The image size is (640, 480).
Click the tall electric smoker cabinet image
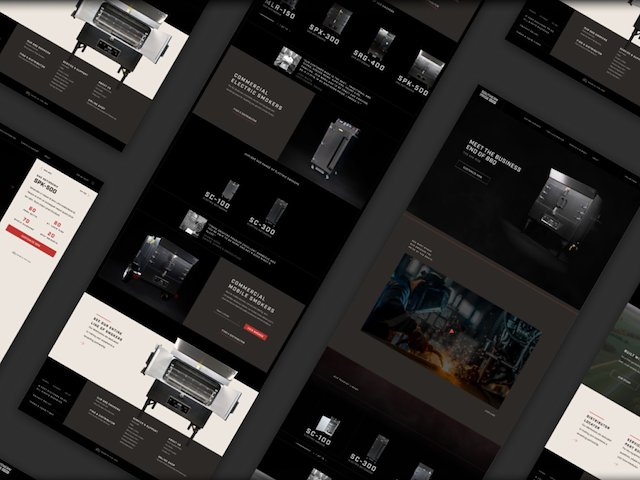pyautogui.click(x=334, y=147)
